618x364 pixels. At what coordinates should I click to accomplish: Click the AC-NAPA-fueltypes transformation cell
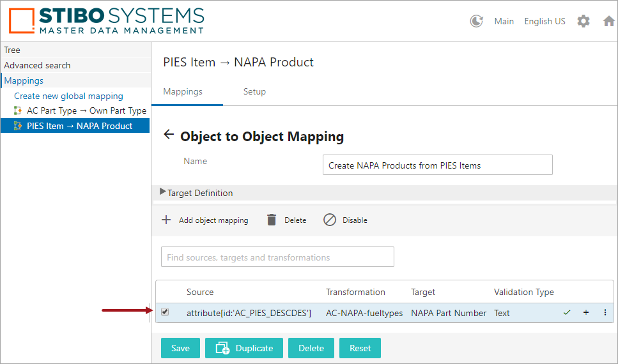pos(364,313)
